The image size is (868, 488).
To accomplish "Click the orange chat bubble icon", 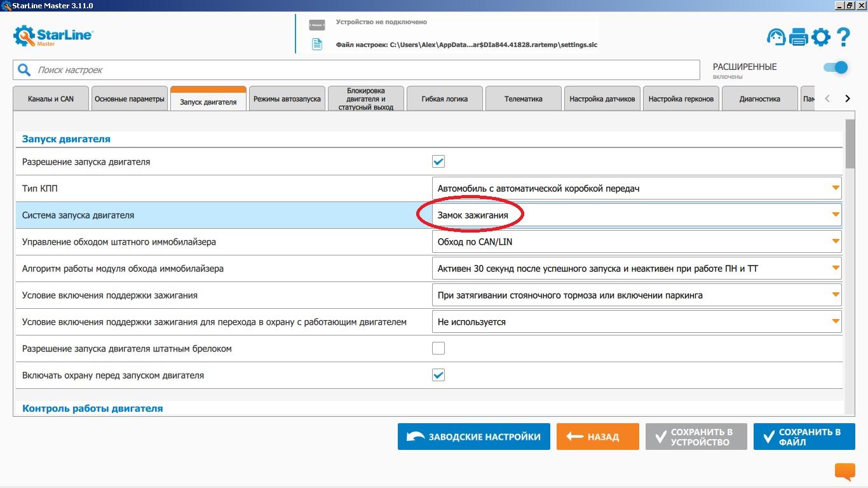I will click(x=844, y=471).
